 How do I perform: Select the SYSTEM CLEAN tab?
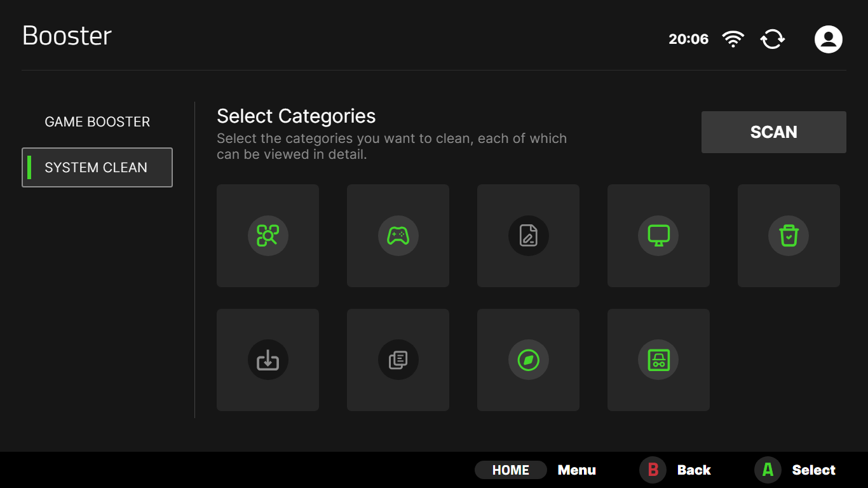coord(97,168)
